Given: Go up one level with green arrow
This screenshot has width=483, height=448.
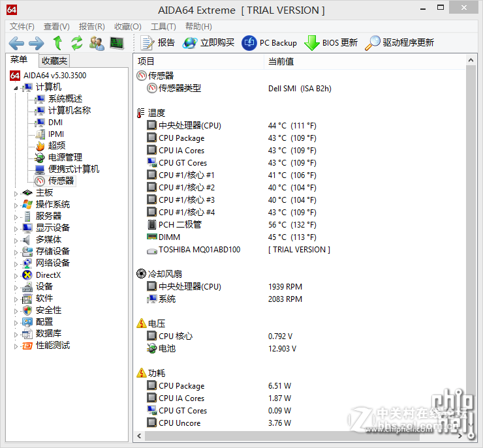Looking at the screenshot, I should click(x=57, y=43).
